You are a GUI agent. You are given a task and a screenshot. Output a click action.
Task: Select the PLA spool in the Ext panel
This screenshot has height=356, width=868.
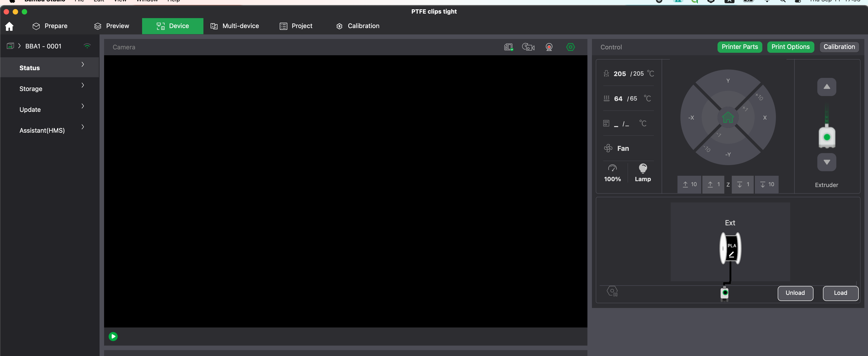[730, 248]
